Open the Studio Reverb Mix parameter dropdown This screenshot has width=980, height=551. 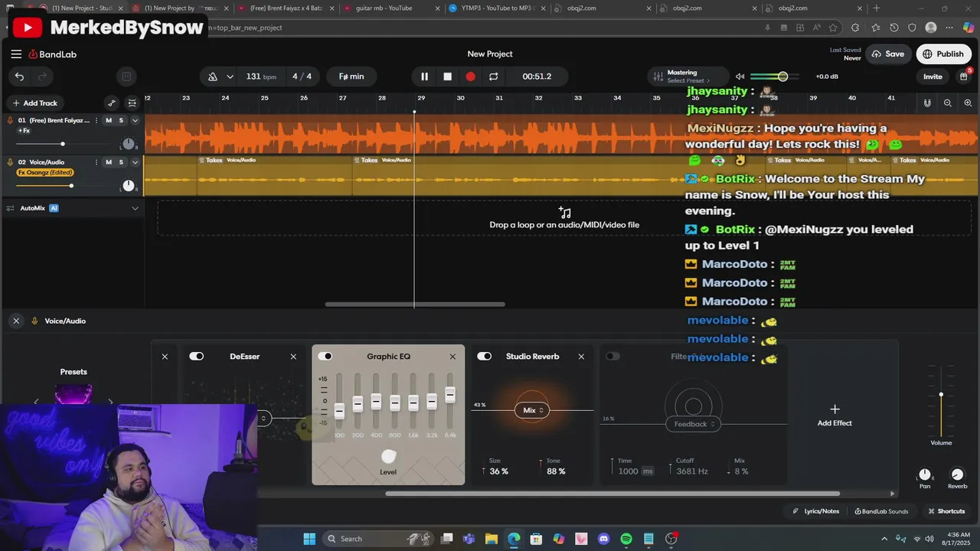click(533, 410)
